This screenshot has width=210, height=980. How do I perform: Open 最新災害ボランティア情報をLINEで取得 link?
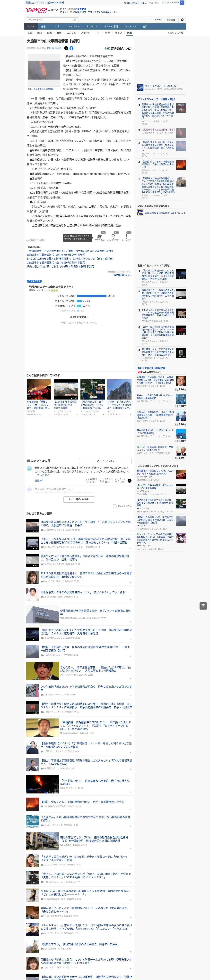coord(45,3)
